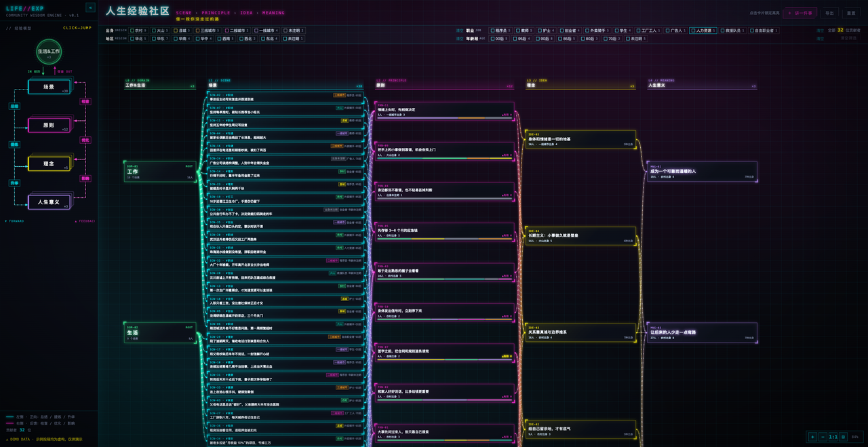Check the 外卖骑手 occupation filter
Screen dimensions: 868x447
pyautogui.click(x=597, y=31)
